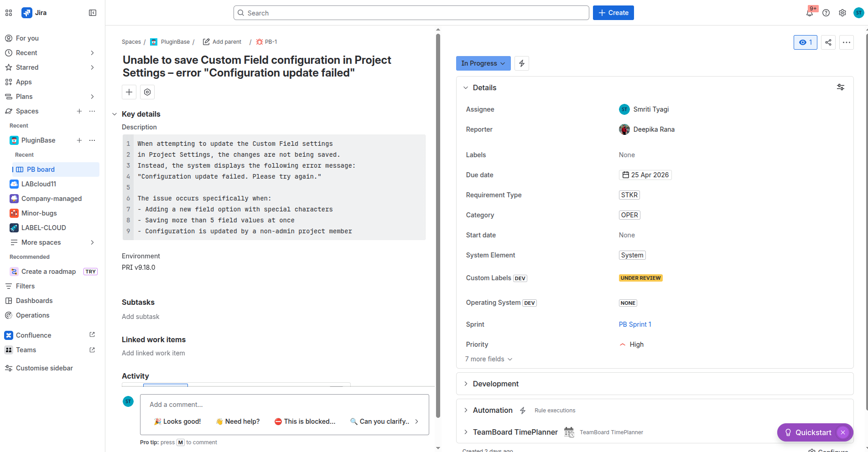
Task: Click the edit icon beside Add parent
Action: tap(206, 42)
